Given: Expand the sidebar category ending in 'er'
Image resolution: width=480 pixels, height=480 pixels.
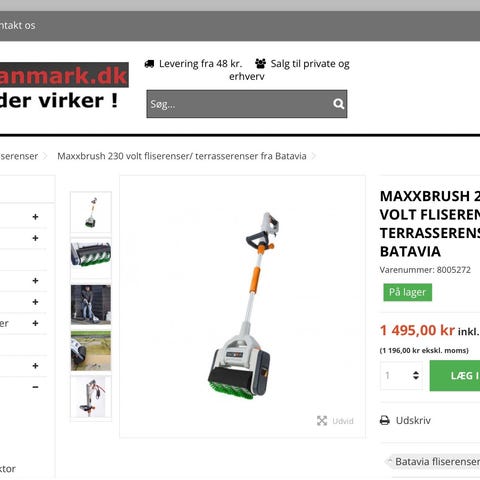Looking at the screenshot, I should [35, 323].
